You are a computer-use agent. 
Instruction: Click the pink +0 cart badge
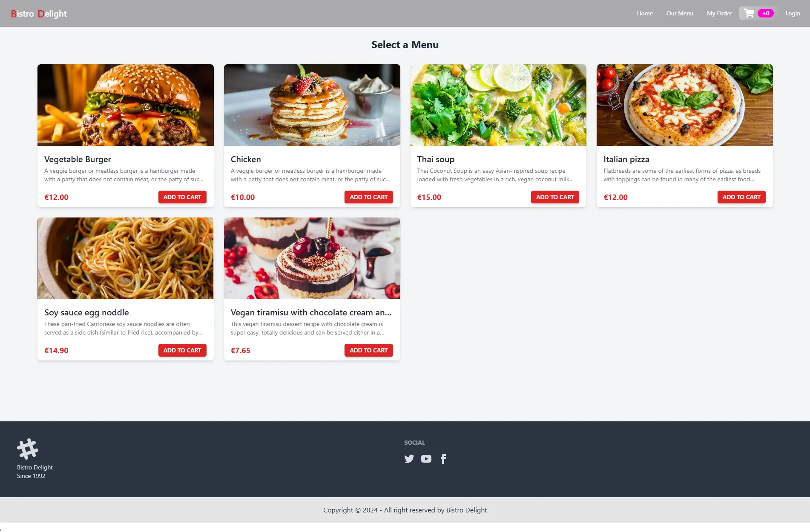[x=766, y=13]
